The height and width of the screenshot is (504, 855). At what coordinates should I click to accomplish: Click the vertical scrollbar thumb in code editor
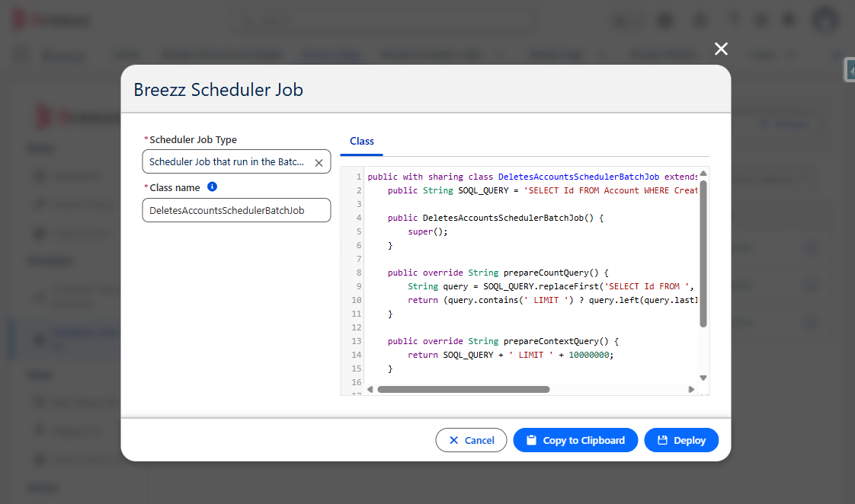coord(703,254)
